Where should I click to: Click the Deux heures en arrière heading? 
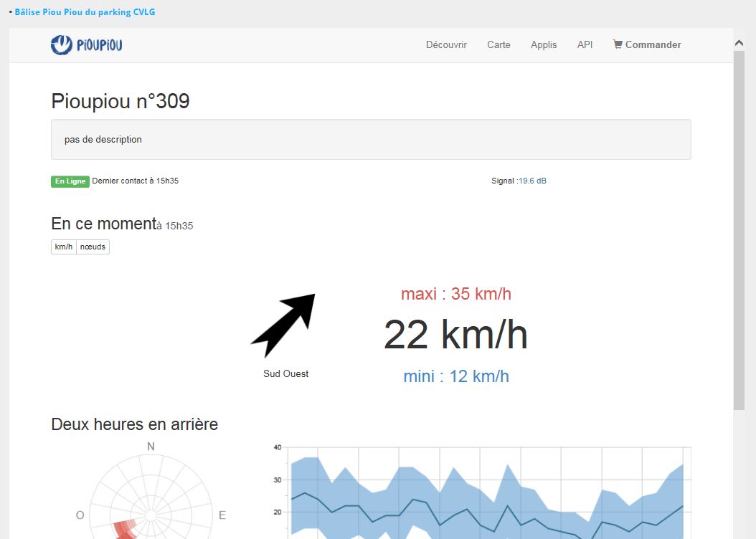(x=135, y=424)
